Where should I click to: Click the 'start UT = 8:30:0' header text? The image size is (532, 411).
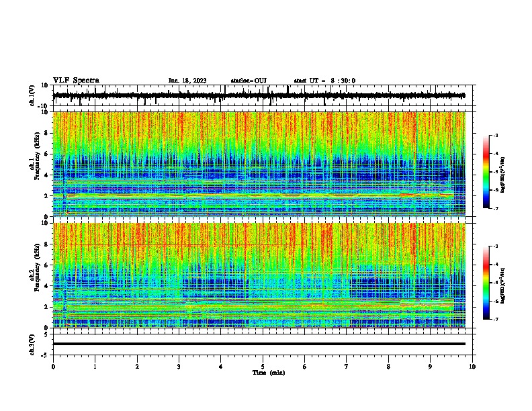(324, 81)
